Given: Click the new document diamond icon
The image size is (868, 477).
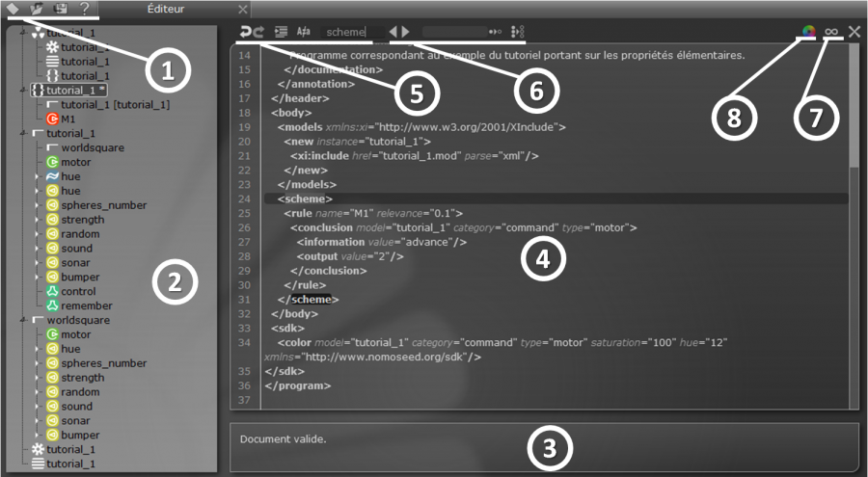Looking at the screenshot, I should (14, 9).
